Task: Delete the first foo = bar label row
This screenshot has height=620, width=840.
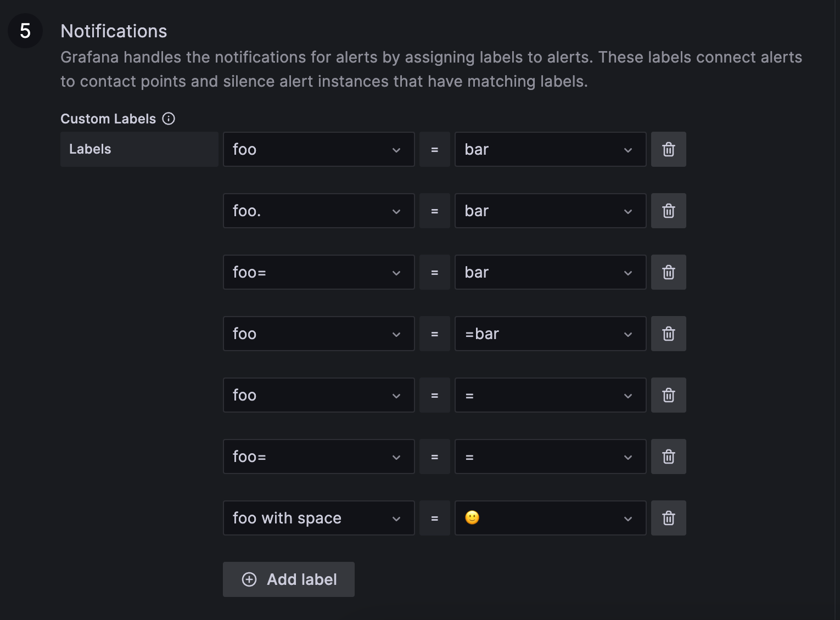Action: 668,149
